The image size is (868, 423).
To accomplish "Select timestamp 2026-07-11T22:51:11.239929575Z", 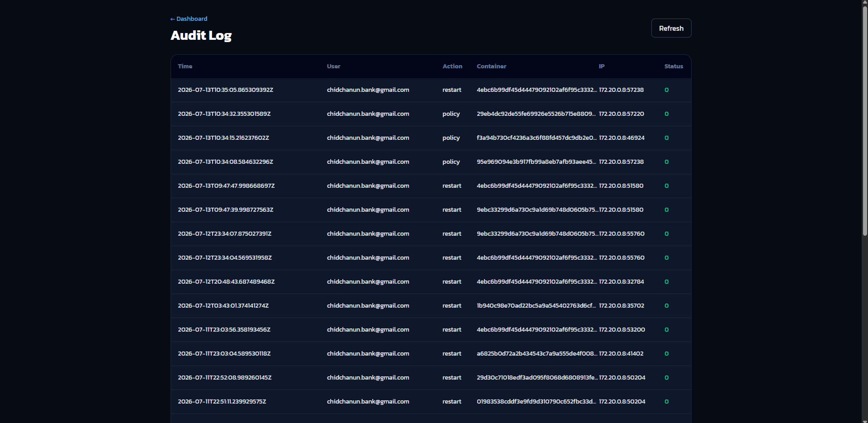I will [222, 402].
